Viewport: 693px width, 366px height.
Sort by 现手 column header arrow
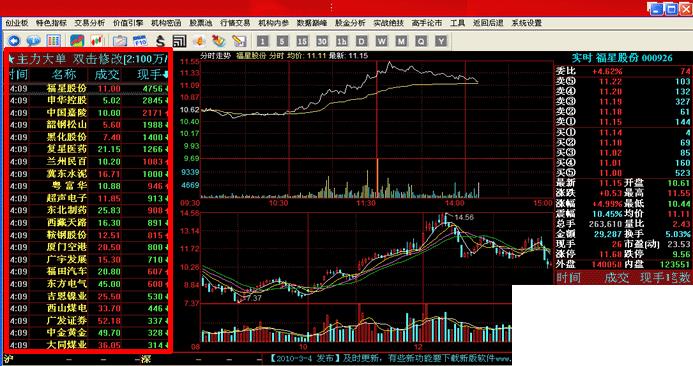click(x=165, y=75)
